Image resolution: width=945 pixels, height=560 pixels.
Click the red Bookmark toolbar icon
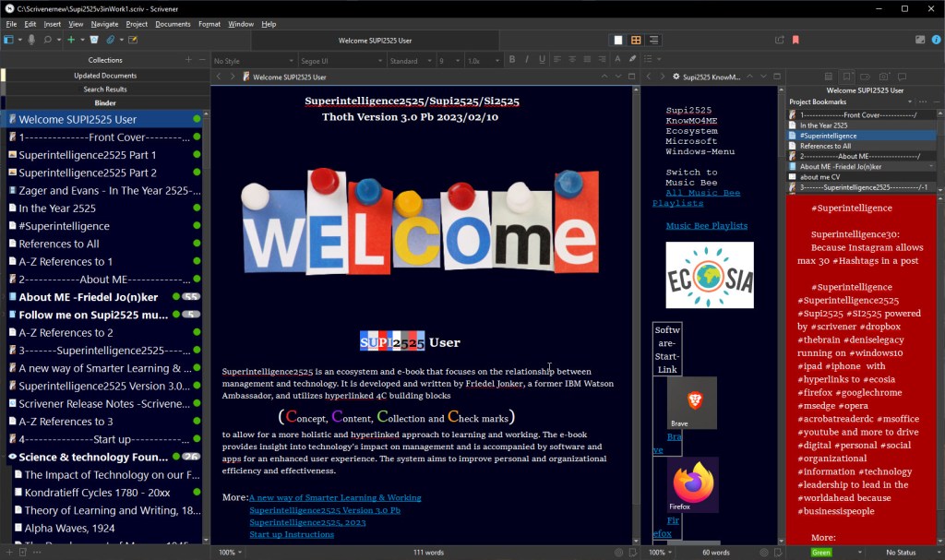tap(795, 40)
